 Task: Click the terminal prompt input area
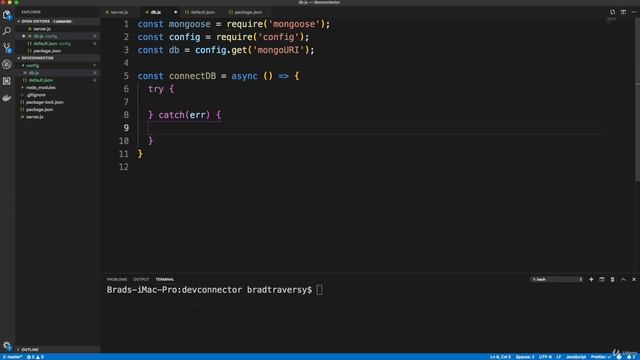319,290
